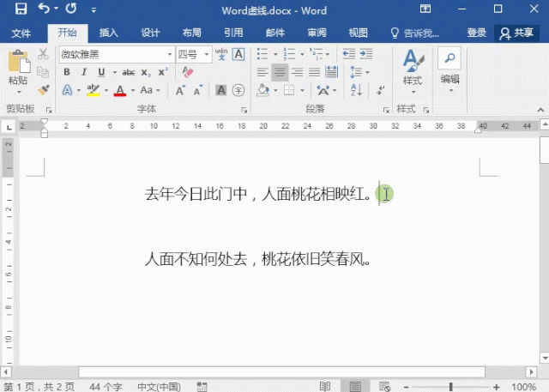The width and height of the screenshot is (549, 392).
Task: Click the 告诉我 search box
Action: click(x=414, y=33)
